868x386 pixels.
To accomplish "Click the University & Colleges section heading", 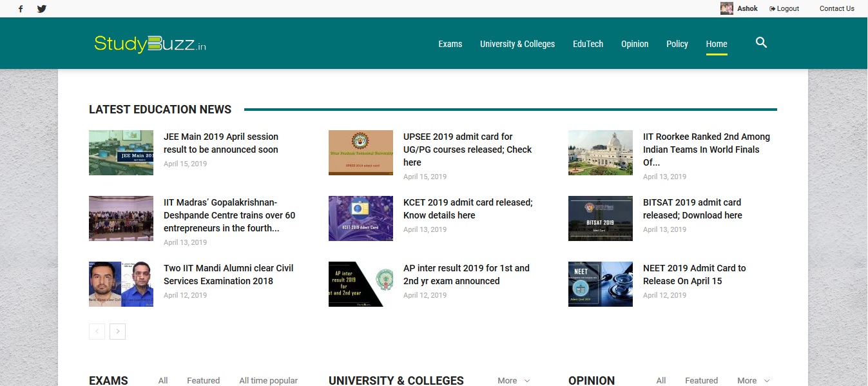I will 396,380.
